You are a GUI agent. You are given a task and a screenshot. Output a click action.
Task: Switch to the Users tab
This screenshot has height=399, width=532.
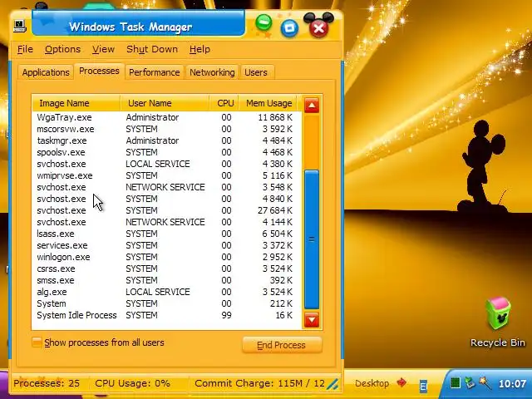(x=256, y=72)
